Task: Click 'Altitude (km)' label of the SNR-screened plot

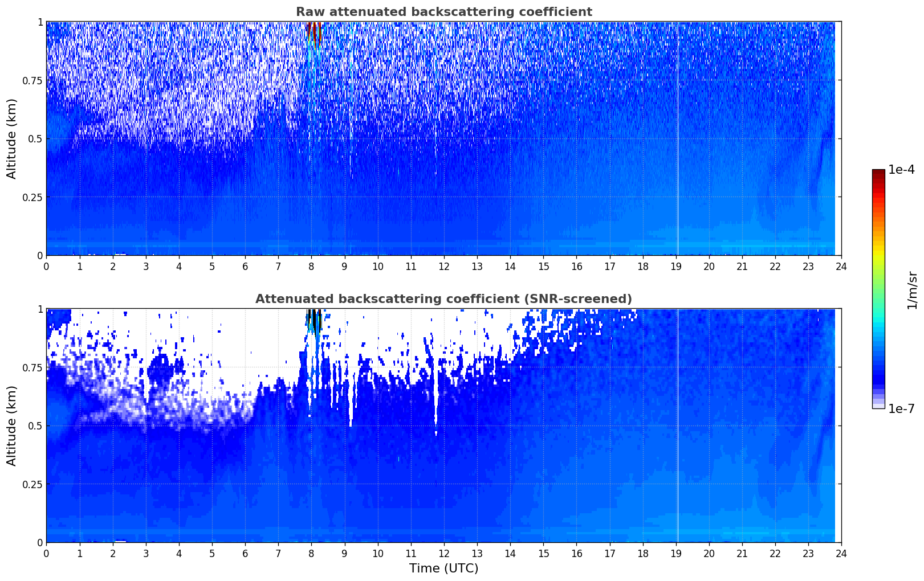Action: click(12, 425)
